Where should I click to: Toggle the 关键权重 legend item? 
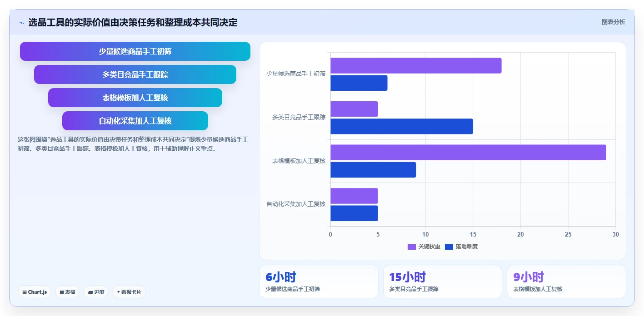424,247
